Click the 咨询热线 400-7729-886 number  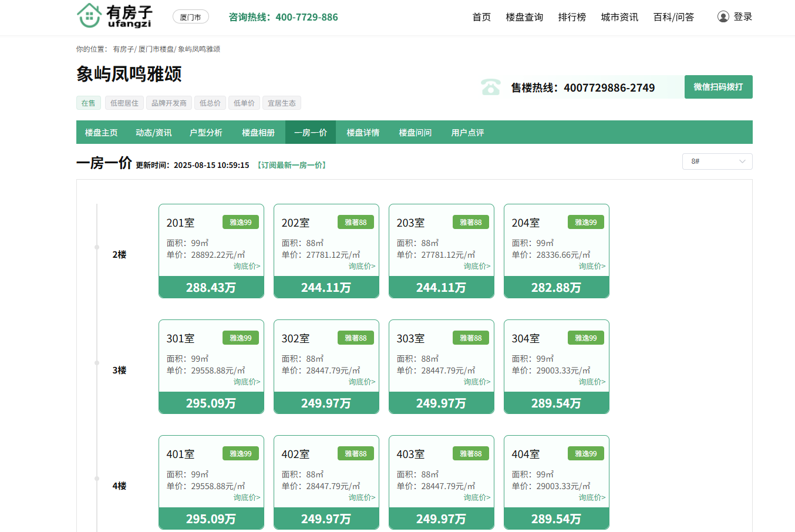283,17
